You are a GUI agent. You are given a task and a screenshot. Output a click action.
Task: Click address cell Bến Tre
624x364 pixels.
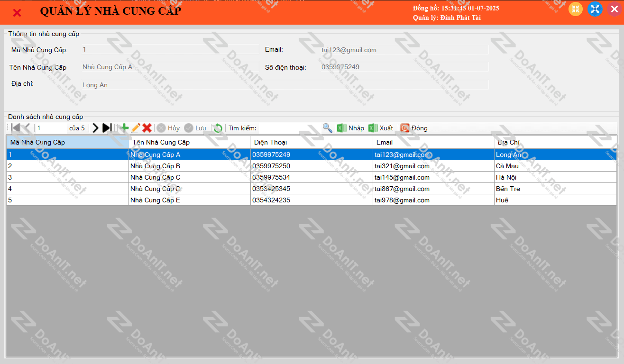point(555,189)
